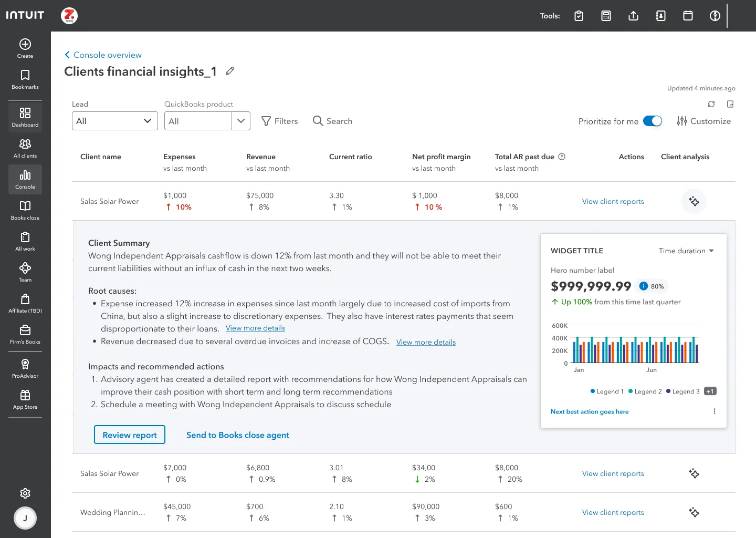
Task: Click the Revenue column header
Action: click(x=260, y=157)
